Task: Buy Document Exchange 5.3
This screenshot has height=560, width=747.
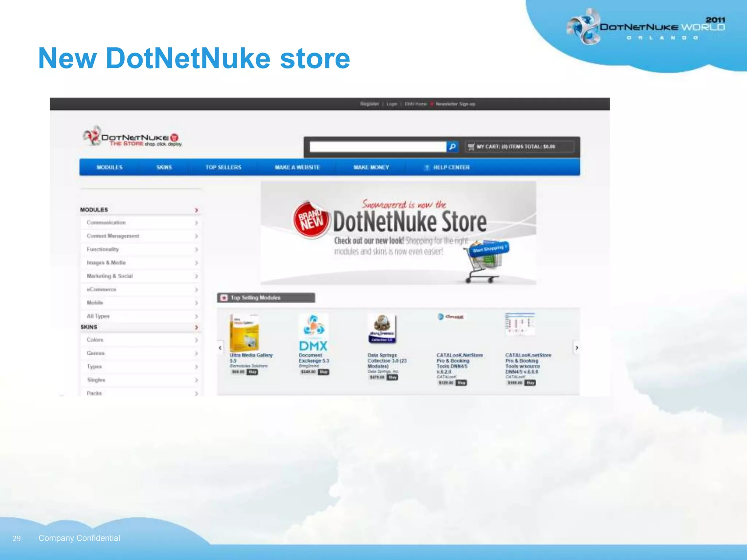Action: point(324,372)
